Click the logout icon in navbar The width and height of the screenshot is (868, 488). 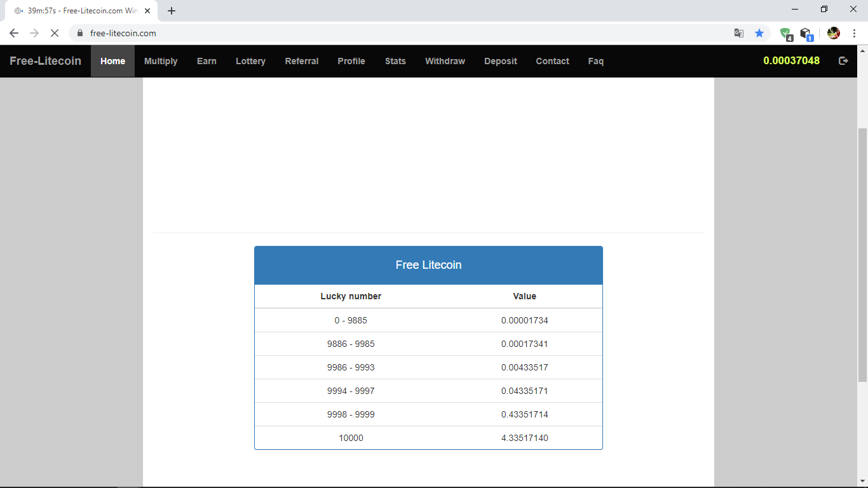coord(843,61)
